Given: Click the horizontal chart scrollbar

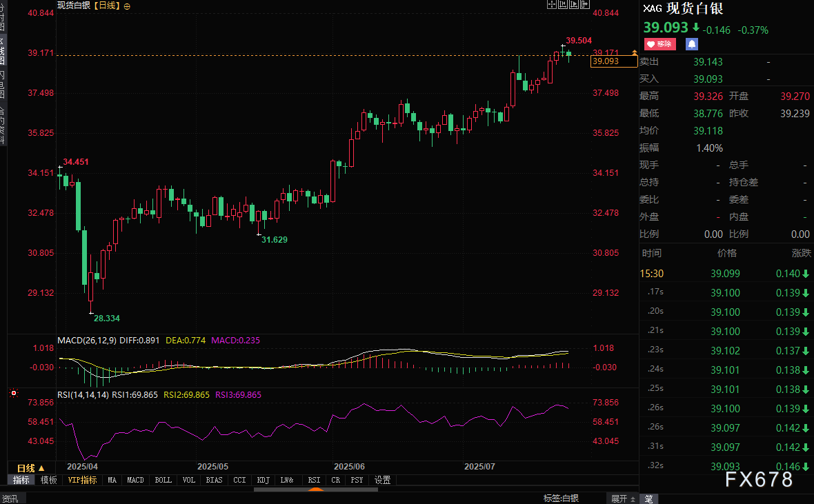Looking at the screenshot, I should pyautogui.click(x=315, y=490).
